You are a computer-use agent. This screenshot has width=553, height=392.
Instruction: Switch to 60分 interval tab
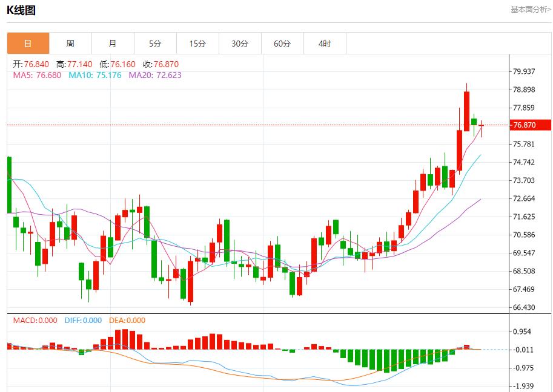(x=282, y=44)
